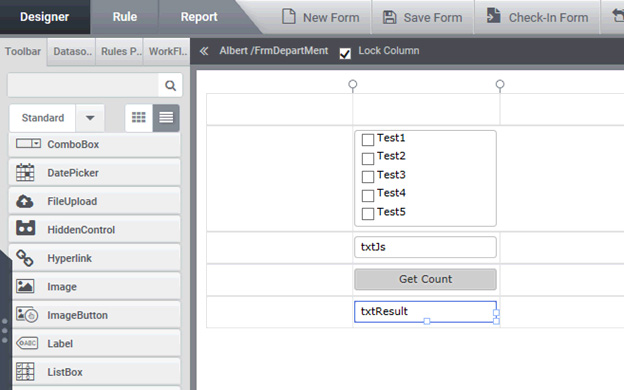This screenshot has width=624, height=390.
Task: Click the FileUpload toolbox item label
Action: pos(72,201)
